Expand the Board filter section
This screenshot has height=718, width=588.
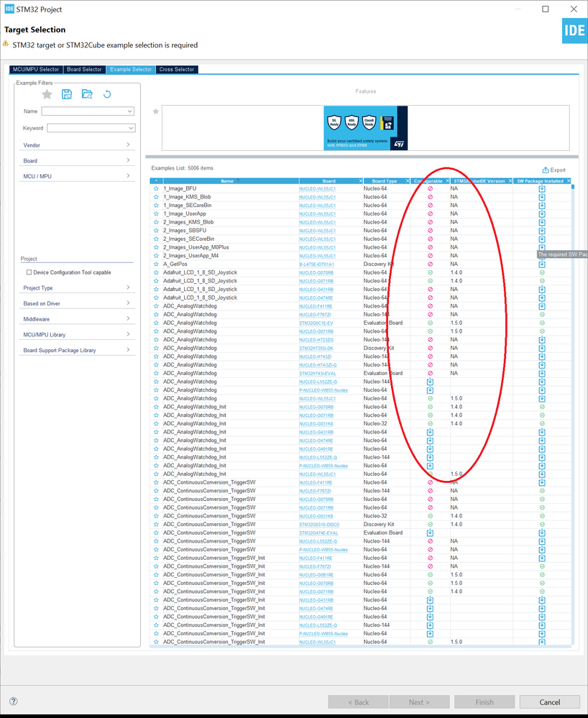pos(77,161)
